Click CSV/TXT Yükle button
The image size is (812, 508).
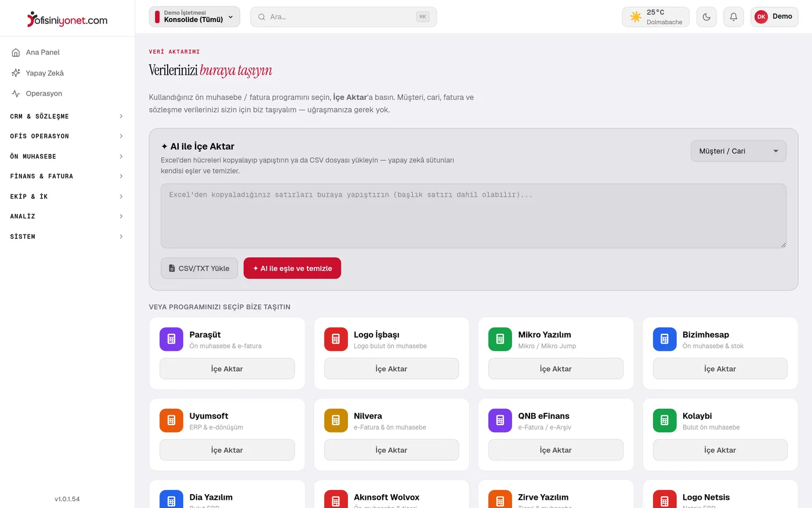[x=199, y=268]
